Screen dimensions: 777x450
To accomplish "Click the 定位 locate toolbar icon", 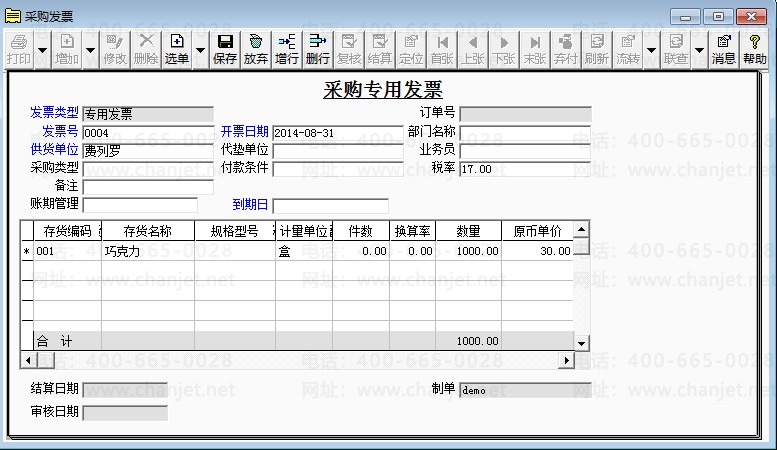I will (x=411, y=50).
